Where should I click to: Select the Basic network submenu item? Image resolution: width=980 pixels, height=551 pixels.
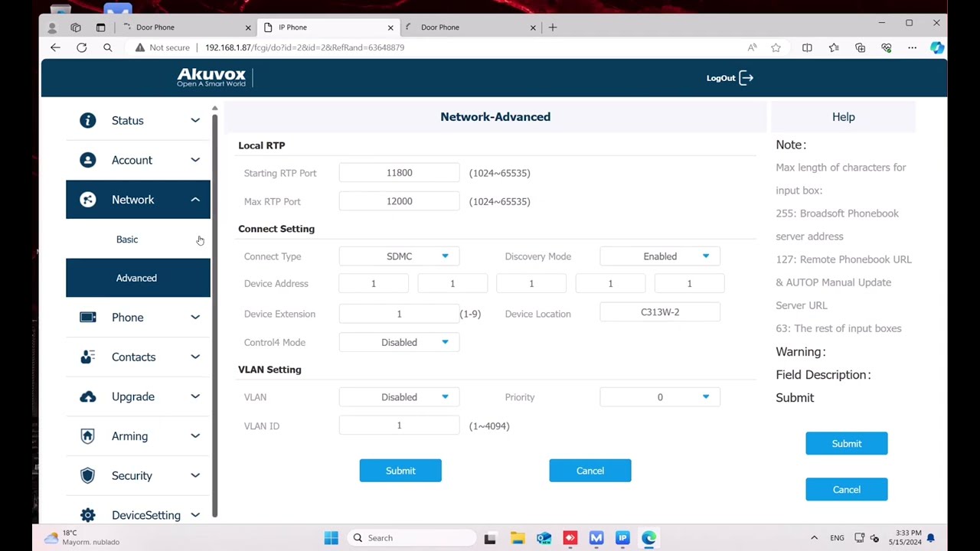[138, 240]
